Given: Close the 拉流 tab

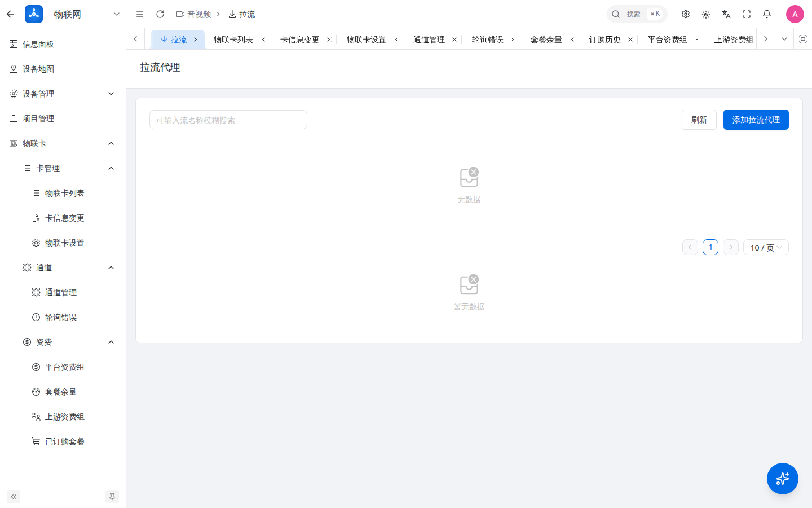Looking at the screenshot, I should click(x=196, y=40).
